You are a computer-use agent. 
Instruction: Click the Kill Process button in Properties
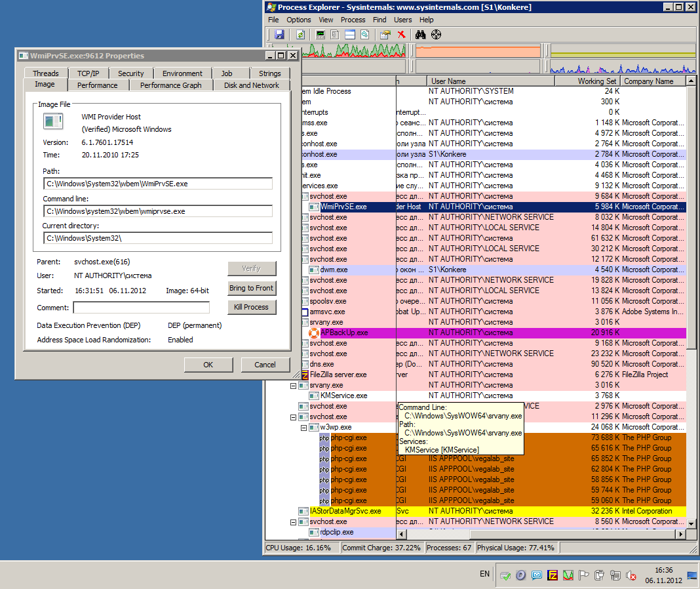[251, 307]
